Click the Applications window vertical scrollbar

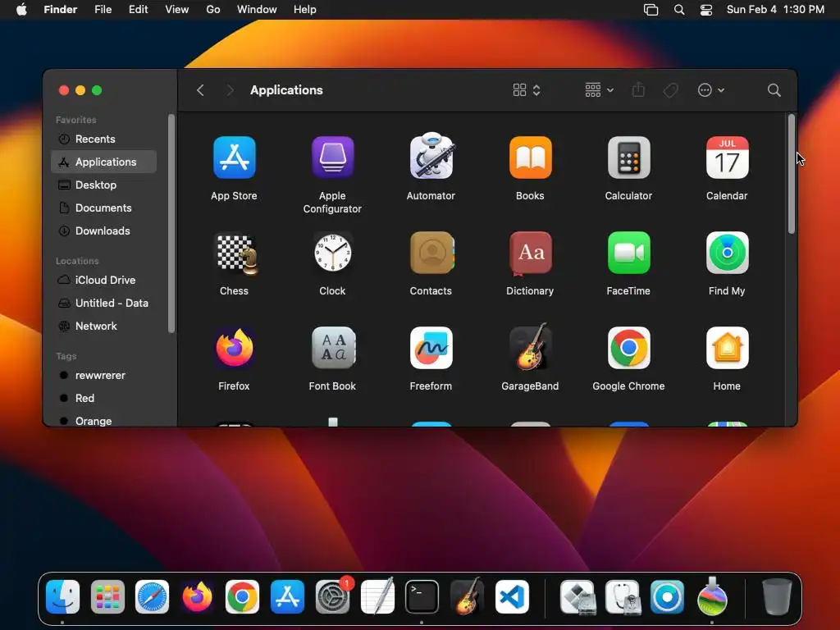pos(792,174)
